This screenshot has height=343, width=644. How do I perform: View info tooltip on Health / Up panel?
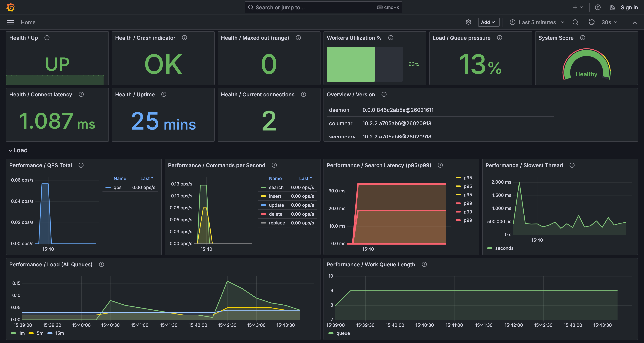(x=47, y=38)
